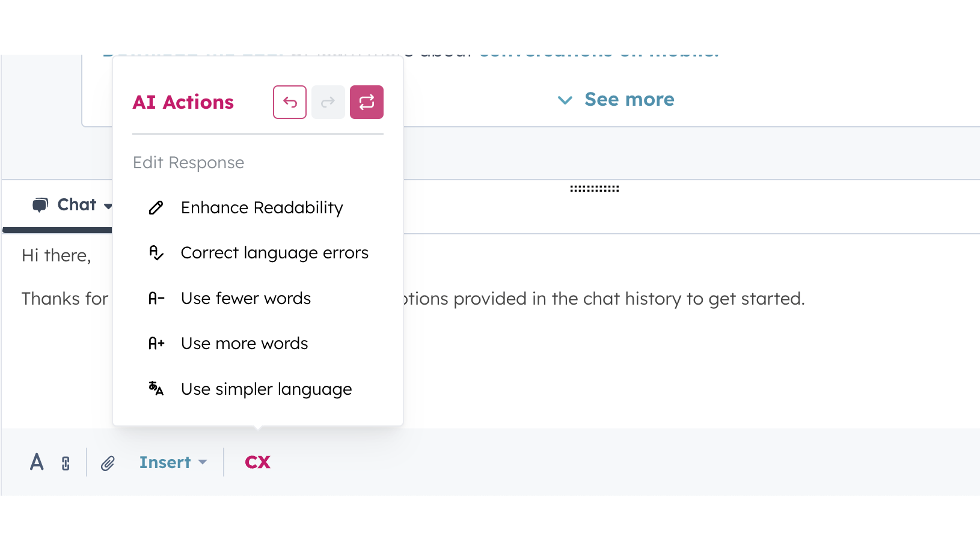This screenshot has width=980, height=551.
Task: Click the pink regenerate response icon
Action: click(367, 102)
